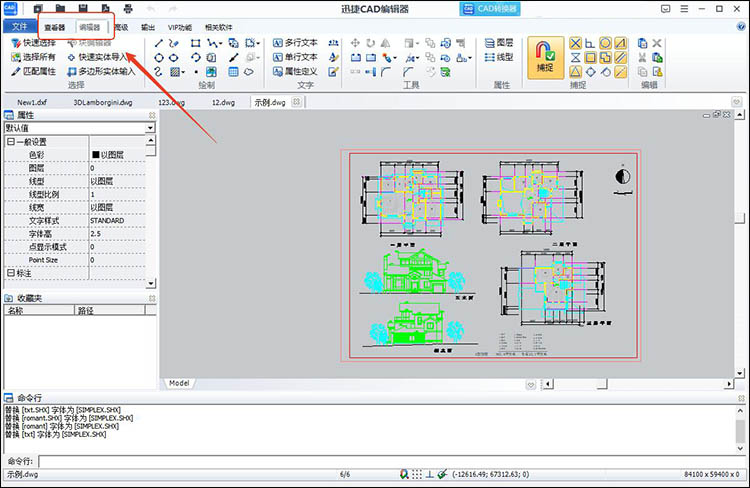Toggle the hourglass snap mode icon

575,58
